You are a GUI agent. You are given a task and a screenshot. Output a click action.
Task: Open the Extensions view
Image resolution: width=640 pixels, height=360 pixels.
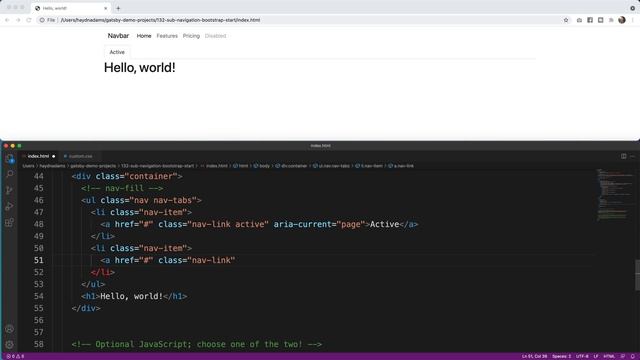9,222
